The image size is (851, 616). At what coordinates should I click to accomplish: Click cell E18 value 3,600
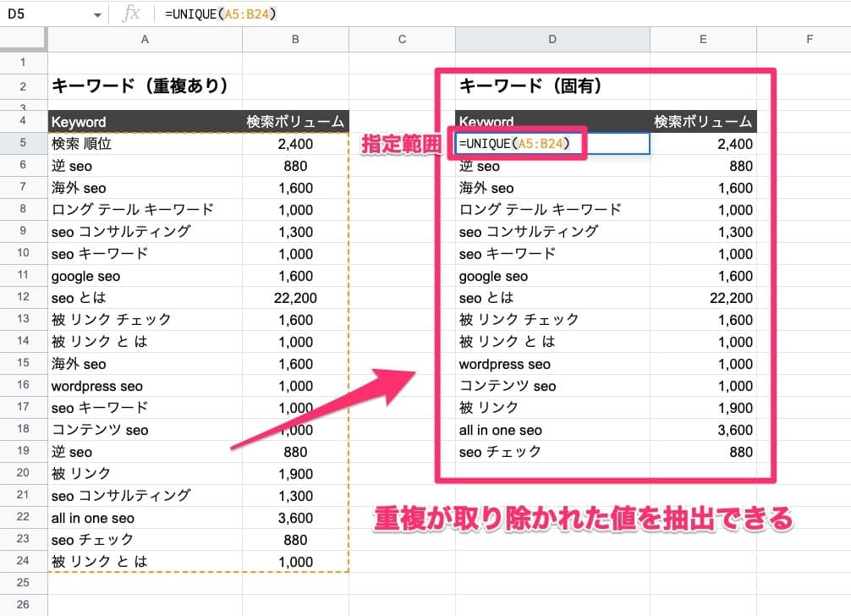[703, 430]
